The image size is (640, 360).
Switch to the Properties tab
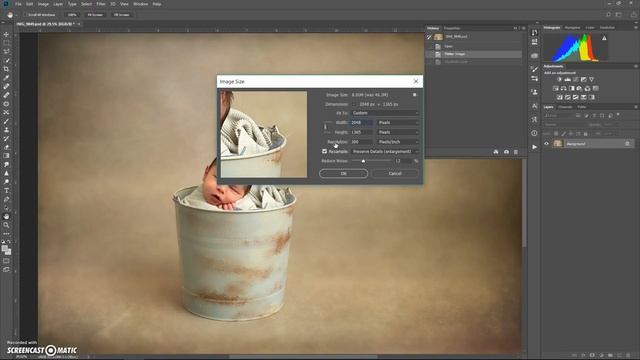tap(452, 28)
